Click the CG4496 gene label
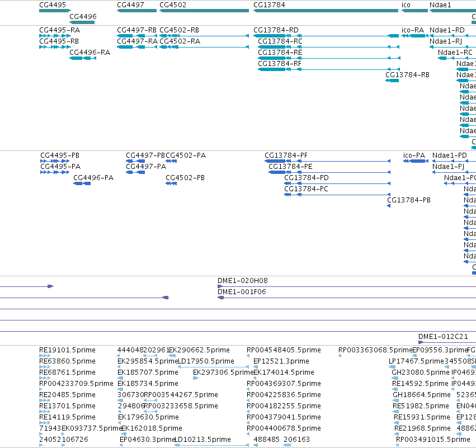The image size is (476, 448). [x=83, y=16]
